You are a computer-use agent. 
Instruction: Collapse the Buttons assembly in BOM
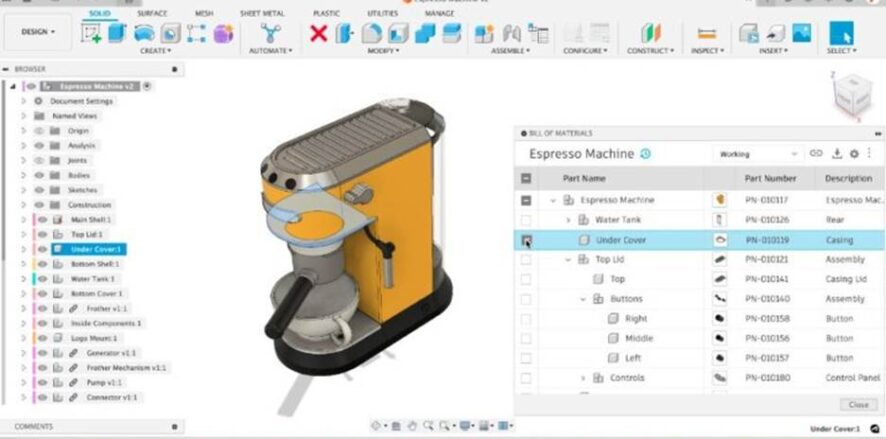point(583,299)
